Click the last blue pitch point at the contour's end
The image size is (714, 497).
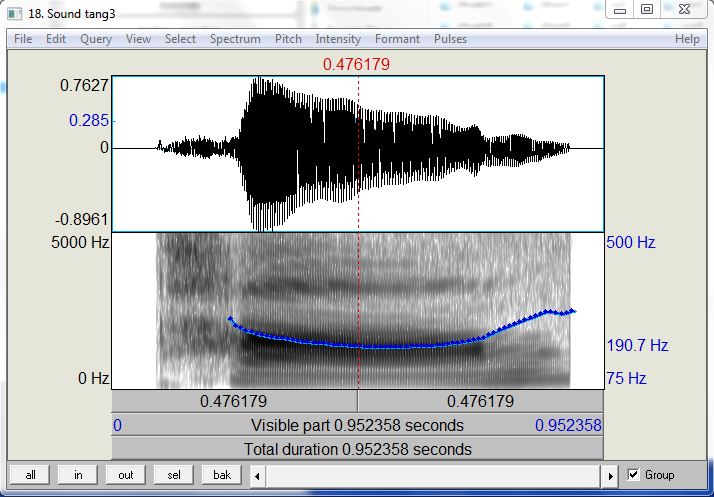(574, 311)
